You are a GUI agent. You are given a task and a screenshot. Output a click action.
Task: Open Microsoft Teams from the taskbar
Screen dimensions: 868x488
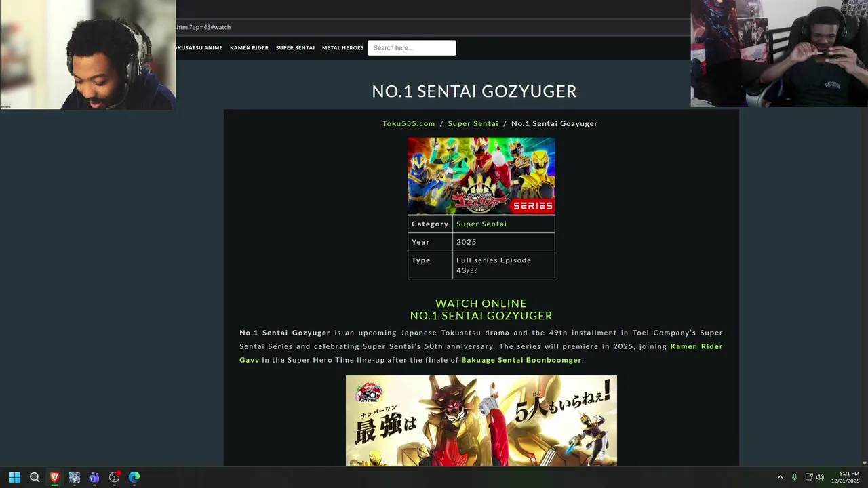tap(94, 477)
